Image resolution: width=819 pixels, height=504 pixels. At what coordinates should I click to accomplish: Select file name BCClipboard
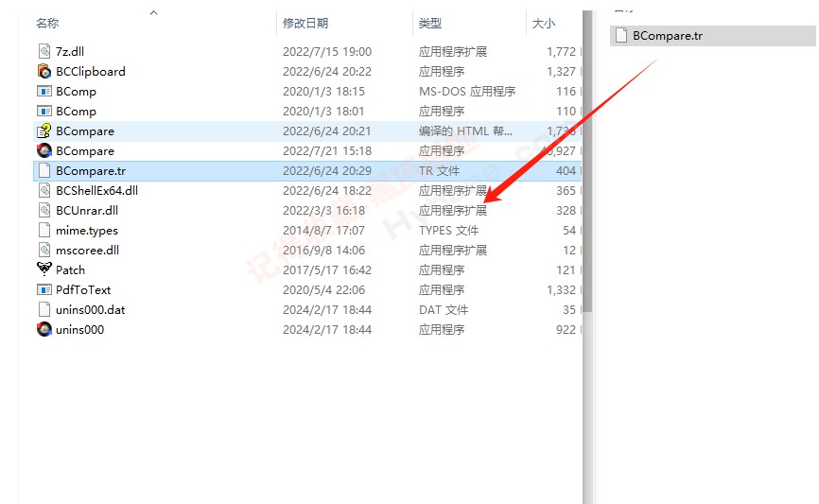[x=91, y=71]
